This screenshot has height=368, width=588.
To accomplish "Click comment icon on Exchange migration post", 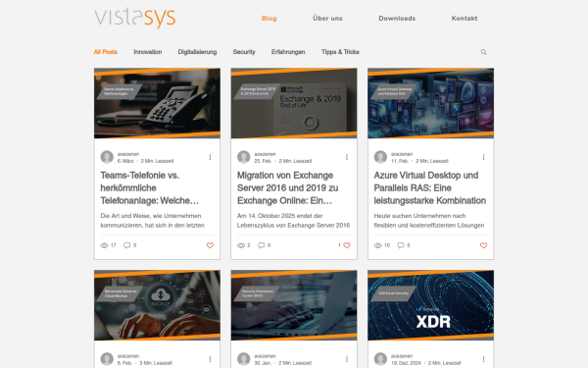I will coord(261,245).
